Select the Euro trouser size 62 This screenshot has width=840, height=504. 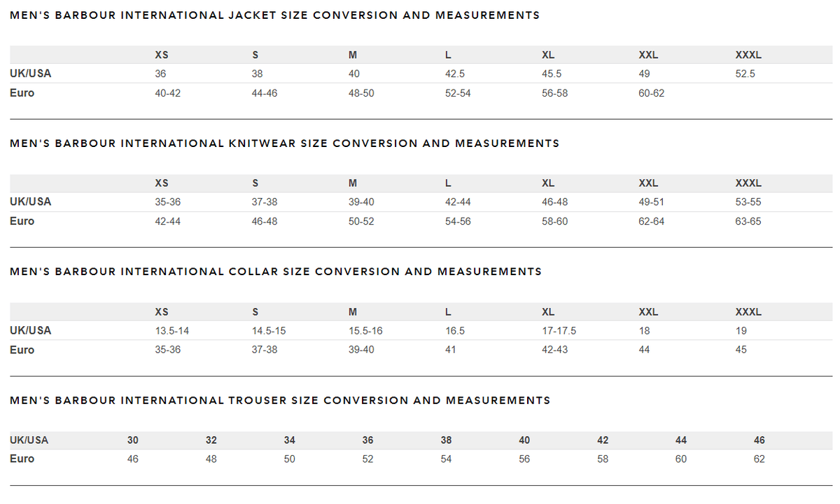tap(759, 459)
